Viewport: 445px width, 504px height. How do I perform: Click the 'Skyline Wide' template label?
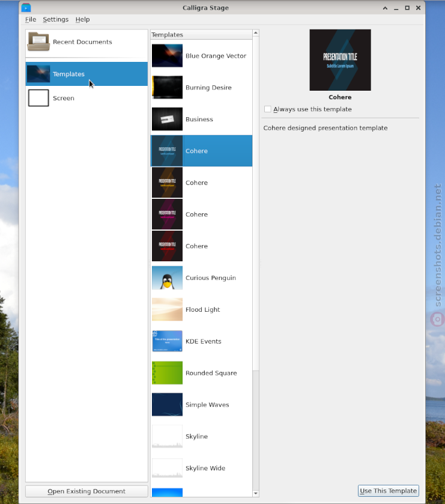[205, 469]
